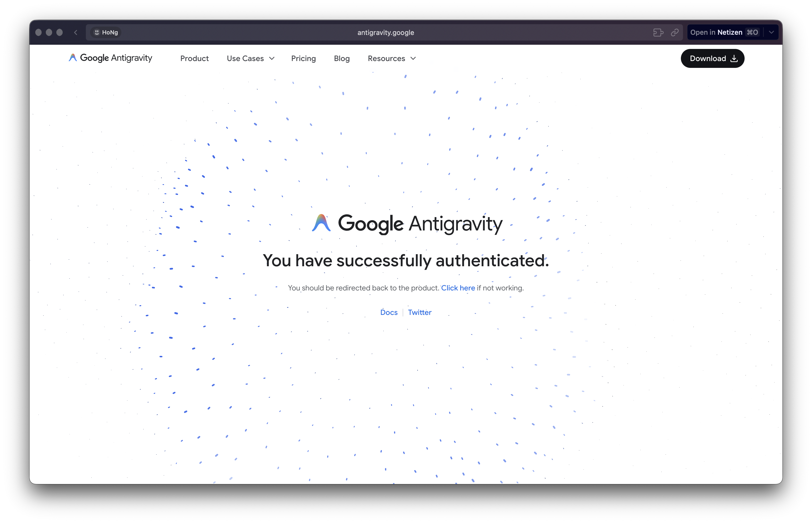Open the Twitter link
The height and width of the screenshot is (523, 812).
point(420,313)
